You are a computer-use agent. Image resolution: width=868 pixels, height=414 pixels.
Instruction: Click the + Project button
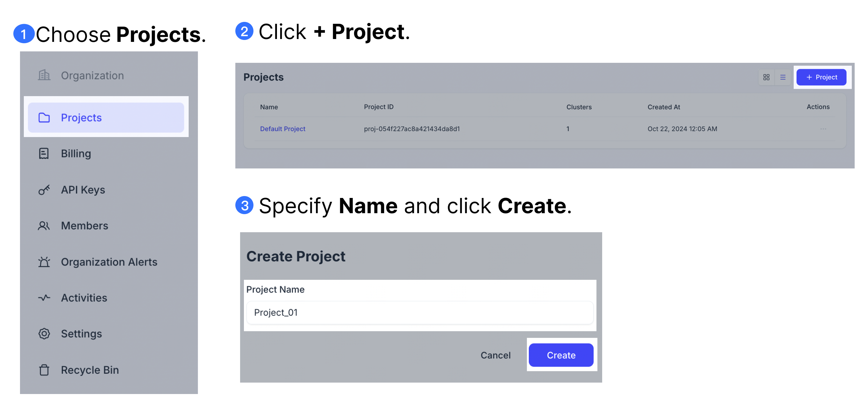click(822, 77)
